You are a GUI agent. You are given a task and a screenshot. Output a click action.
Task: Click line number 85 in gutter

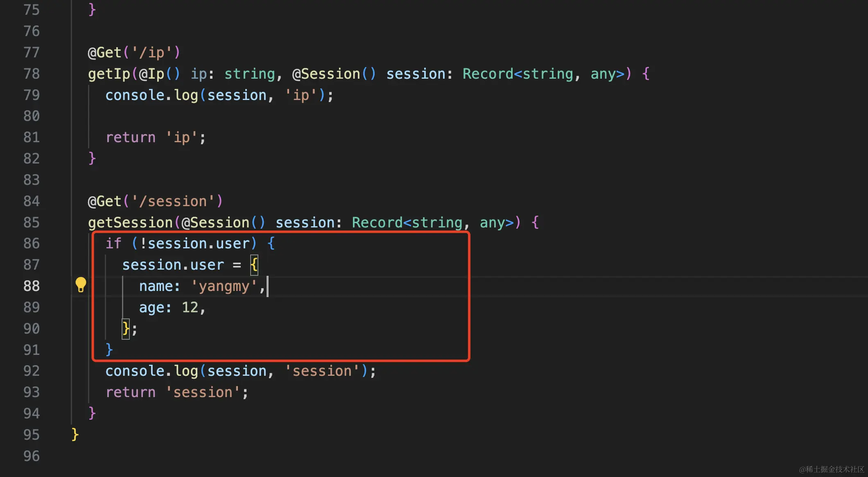(32, 223)
